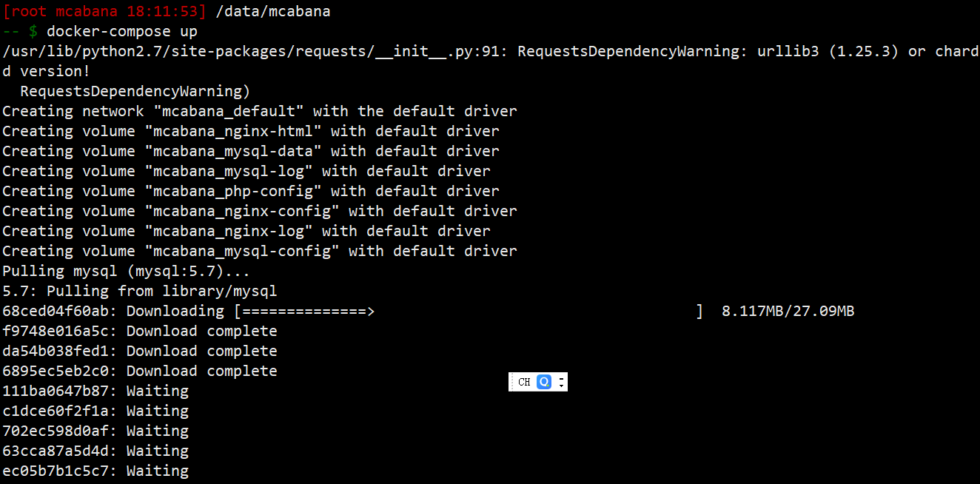Click the "Pulling mysql (mysql:5.7)..." line

pyautogui.click(x=127, y=272)
